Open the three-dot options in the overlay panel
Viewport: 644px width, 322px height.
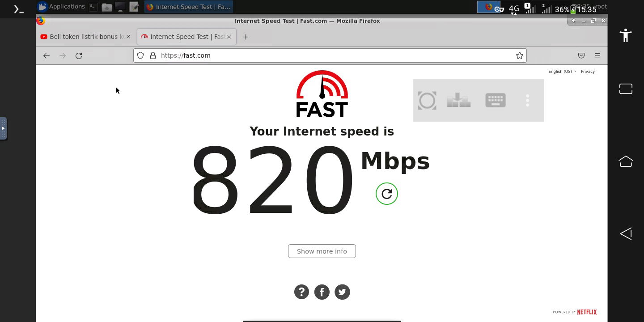528,100
